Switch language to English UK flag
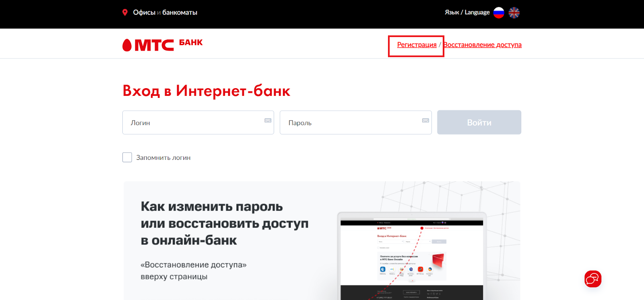The width and height of the screenshot is (644, 300). click(x=514, y=13)
